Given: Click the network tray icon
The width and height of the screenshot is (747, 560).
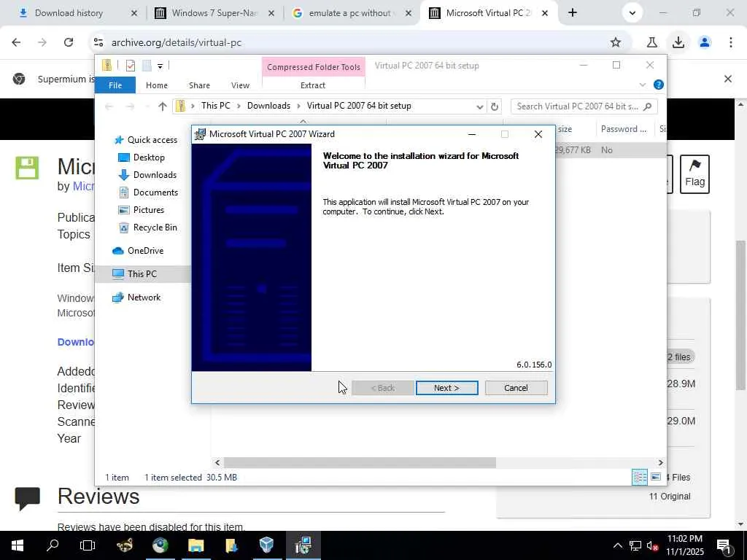Looking at the screenshot, I should (x=635, y=545).
